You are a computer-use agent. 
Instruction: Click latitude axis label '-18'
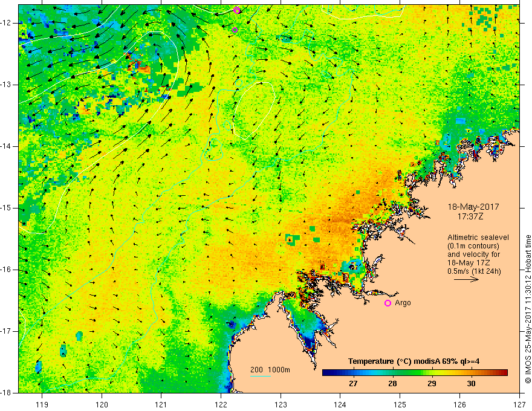(6, 393)
